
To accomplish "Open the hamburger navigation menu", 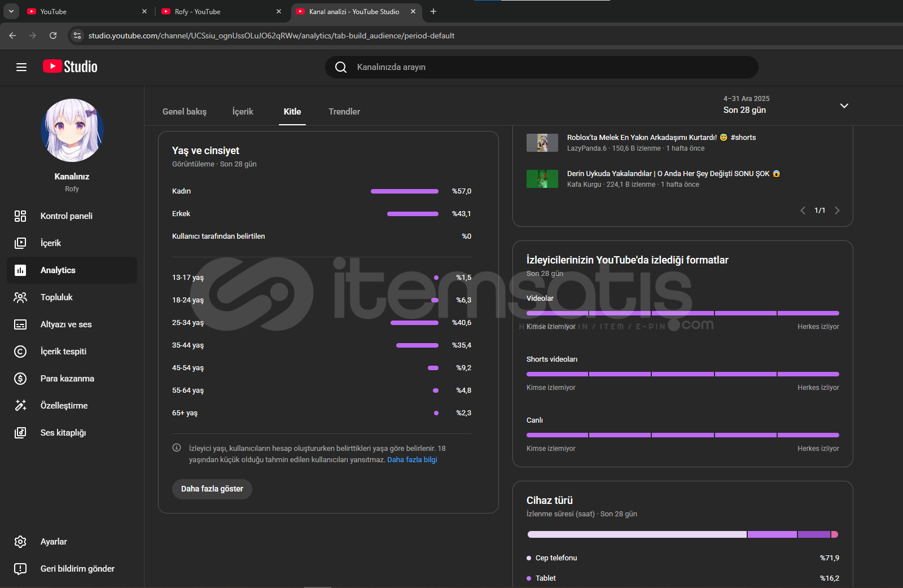I will [x=21, y=67].
